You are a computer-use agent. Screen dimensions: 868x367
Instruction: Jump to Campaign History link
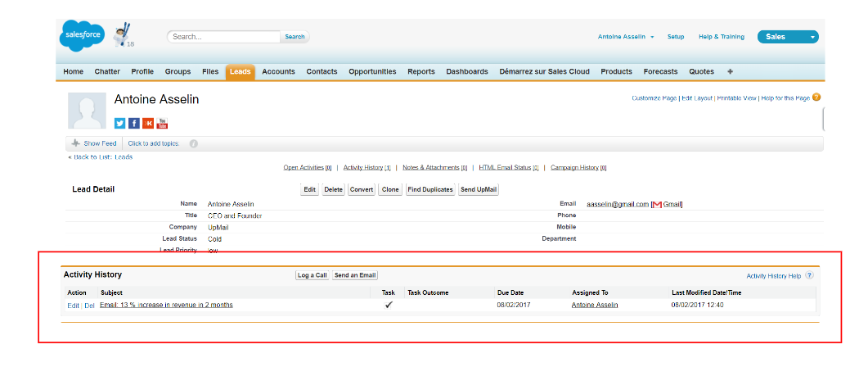578,167
